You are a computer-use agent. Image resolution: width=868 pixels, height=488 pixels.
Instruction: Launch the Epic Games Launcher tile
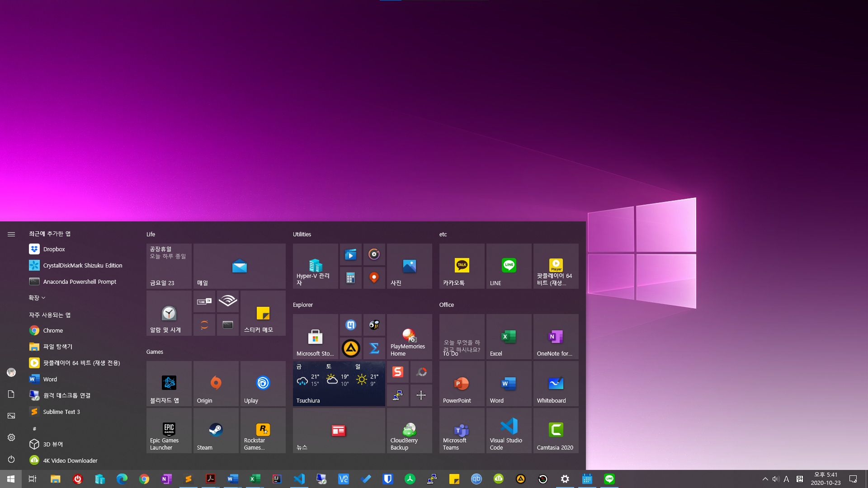(x=169, y=430)
